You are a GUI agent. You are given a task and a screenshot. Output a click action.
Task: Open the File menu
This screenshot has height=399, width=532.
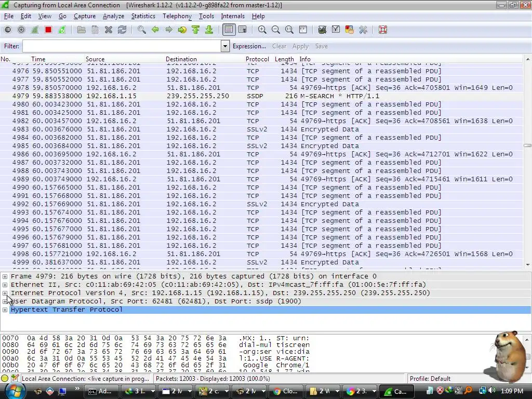click(x=9, y=16)
